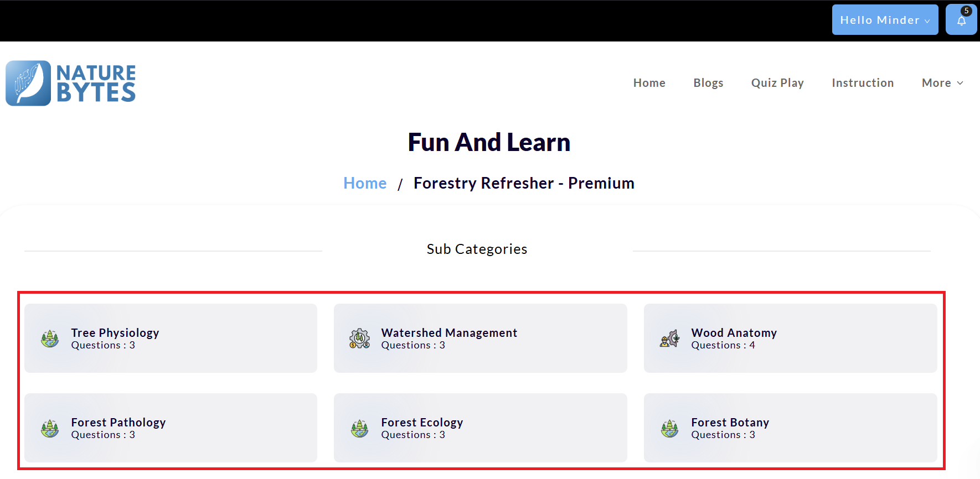Click the Nature Bytes logo
The image size is (980, 479).
point(71,83)
